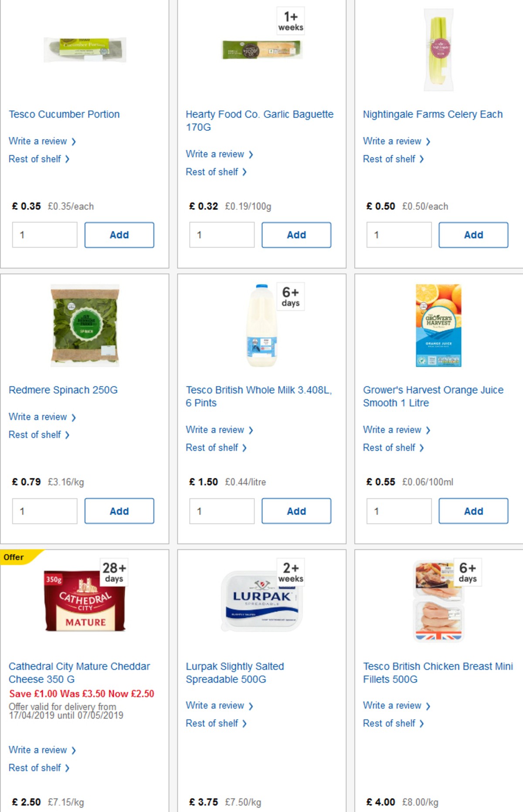Click the quantity field for Whole Milk

pyautogui.click(x=221, y=511)
